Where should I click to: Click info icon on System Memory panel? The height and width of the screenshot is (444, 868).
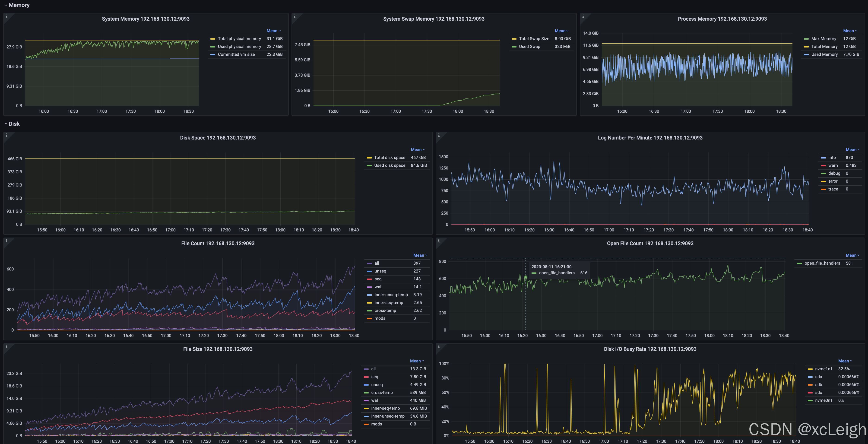point(6,16)
